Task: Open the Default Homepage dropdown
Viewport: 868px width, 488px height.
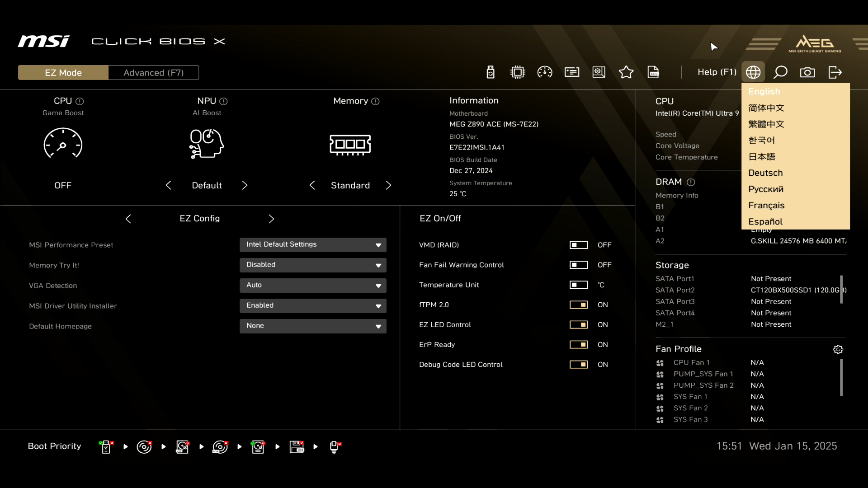Action: pos(313,326)
